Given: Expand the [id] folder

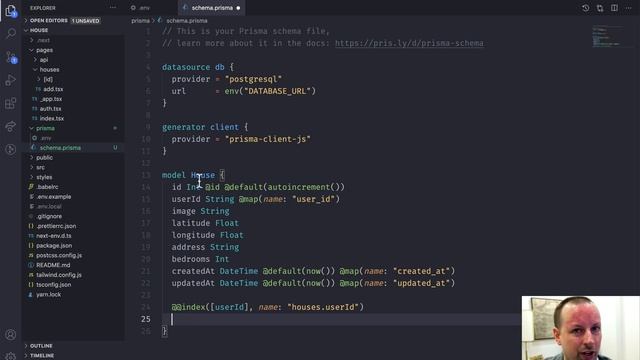Looking at the screenshot, I should click(x=48, y=79).
